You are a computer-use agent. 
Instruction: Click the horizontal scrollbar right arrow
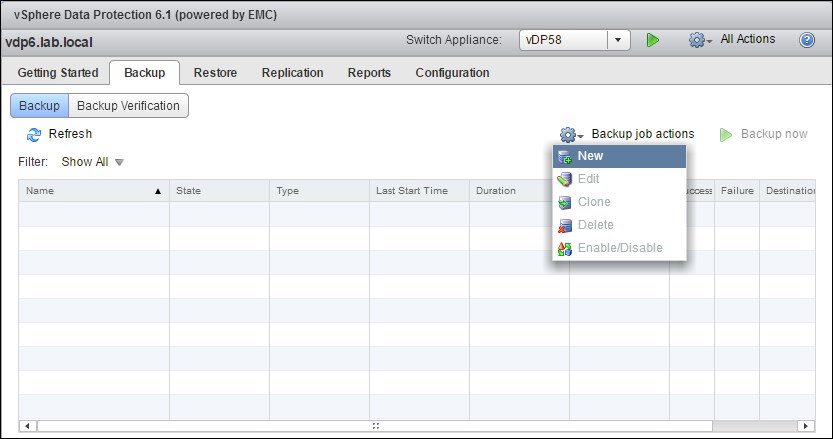806,426
